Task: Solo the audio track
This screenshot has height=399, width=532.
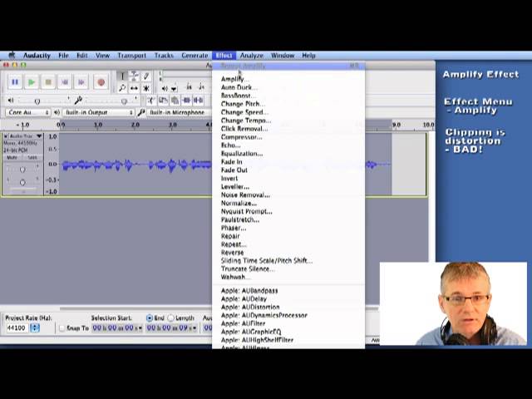Action: (x=32, y=157)
